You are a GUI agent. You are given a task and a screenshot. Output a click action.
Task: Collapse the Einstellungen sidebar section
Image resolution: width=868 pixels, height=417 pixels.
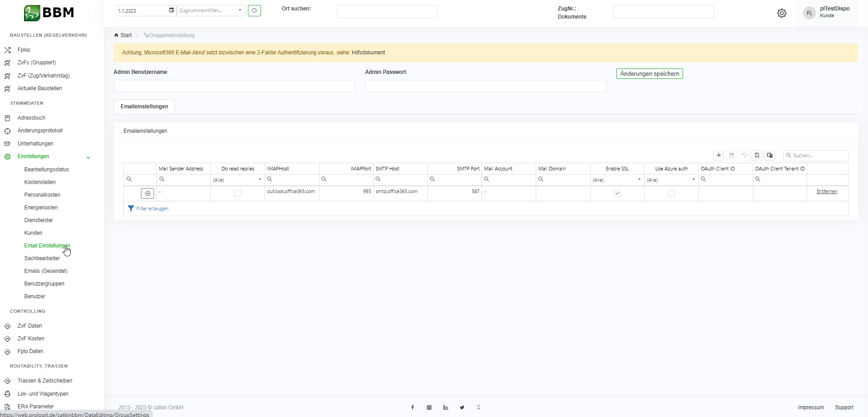click(88, 157)
